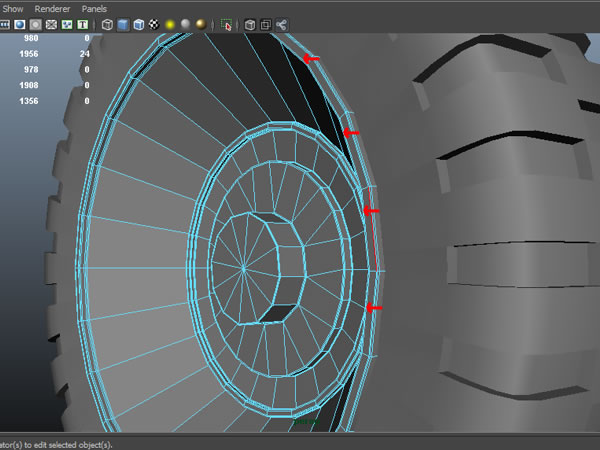
Task: Toggle the safe action icon with blue dots
Action: click(x=67, y=25)
